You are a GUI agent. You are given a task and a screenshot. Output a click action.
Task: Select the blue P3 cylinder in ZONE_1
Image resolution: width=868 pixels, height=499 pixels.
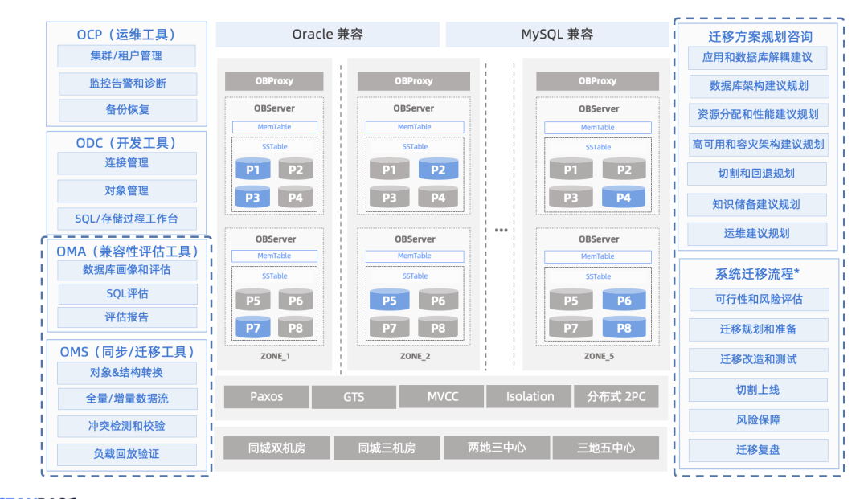coord(253,197)
